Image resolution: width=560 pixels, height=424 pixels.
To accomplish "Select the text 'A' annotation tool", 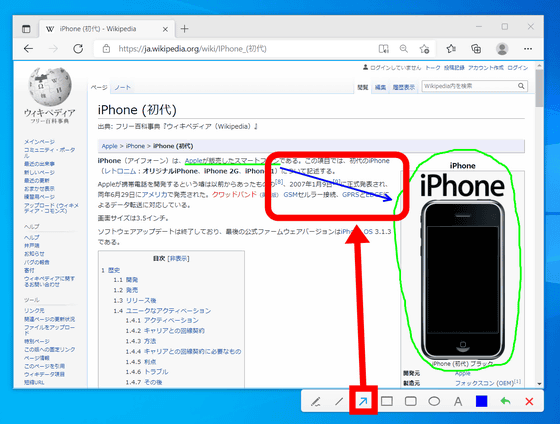I will coord(458,401).
